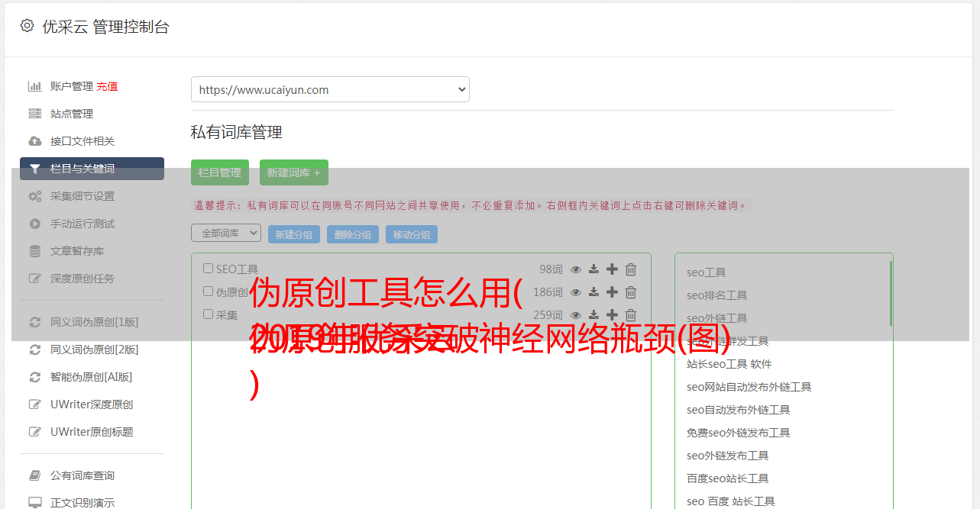Viewport: 980px width, 509px height.
Task: Download the SEO工具 word library
Action: 594,269
